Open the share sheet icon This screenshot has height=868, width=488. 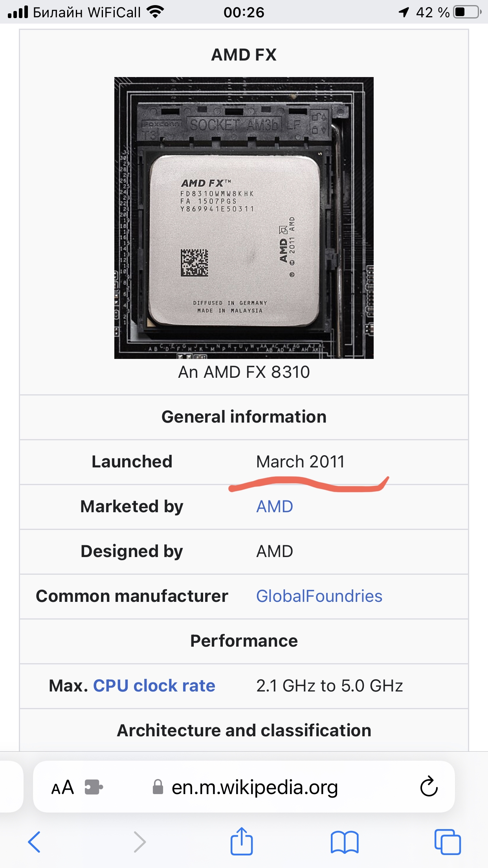click(x=241, y=841)
